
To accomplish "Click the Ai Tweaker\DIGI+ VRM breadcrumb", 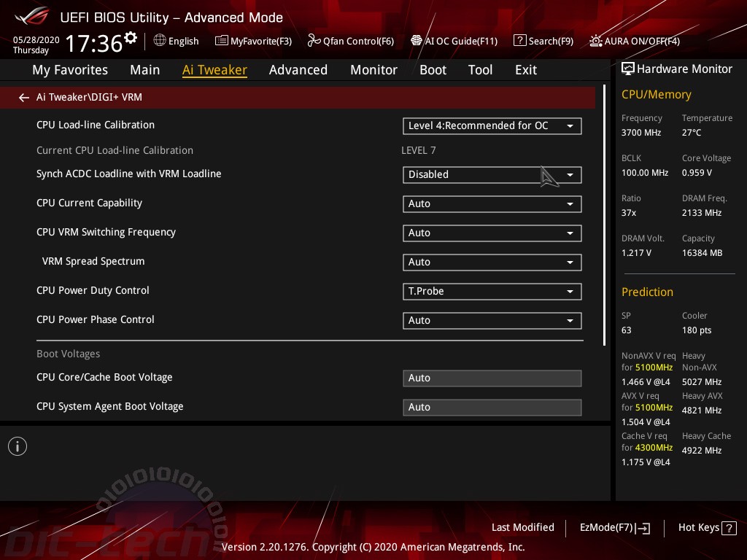I will click(89, 97).
